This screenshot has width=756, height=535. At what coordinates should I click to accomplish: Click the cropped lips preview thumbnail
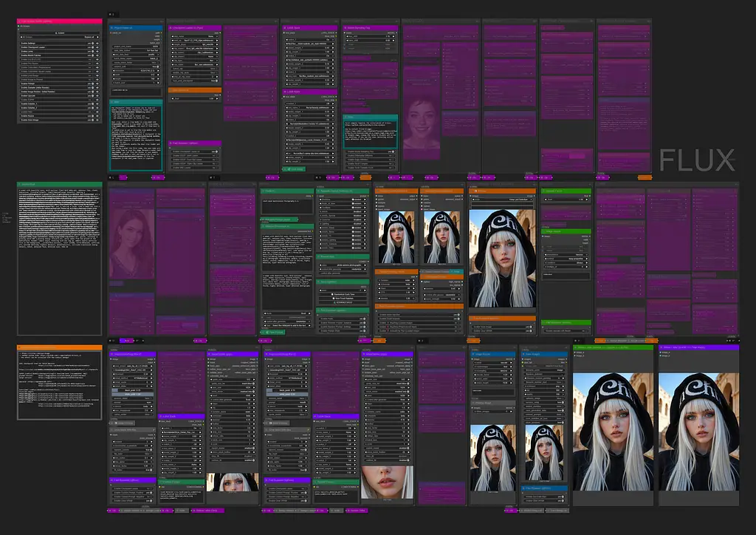[x=387, y=482]
